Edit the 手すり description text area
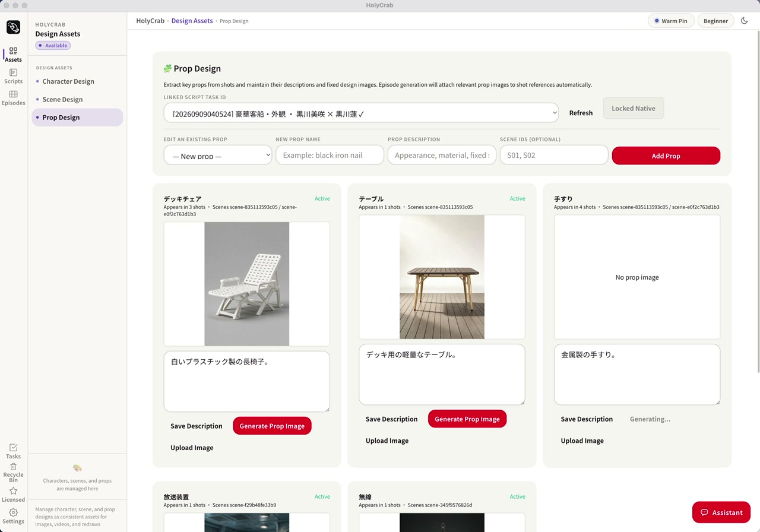Viewport: 760px width, 532px height. pos(637,375)
